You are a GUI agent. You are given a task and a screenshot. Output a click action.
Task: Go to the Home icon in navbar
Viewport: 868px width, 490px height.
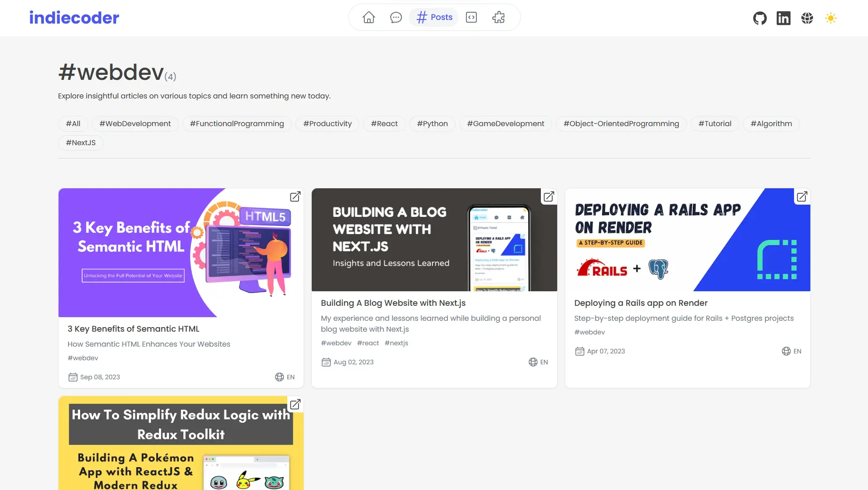point(368,17)
